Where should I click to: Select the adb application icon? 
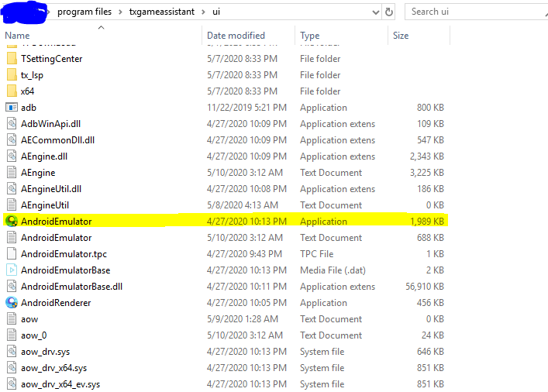(12, 107)
